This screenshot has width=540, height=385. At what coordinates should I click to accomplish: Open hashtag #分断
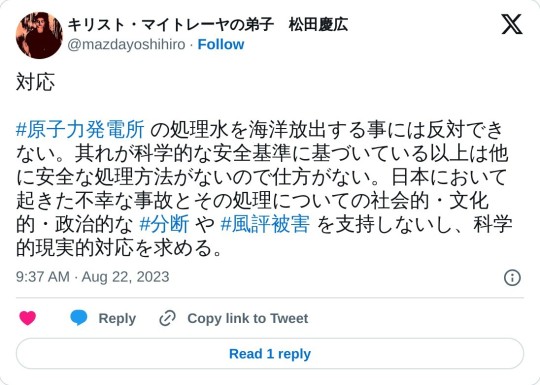coord(164,224)
